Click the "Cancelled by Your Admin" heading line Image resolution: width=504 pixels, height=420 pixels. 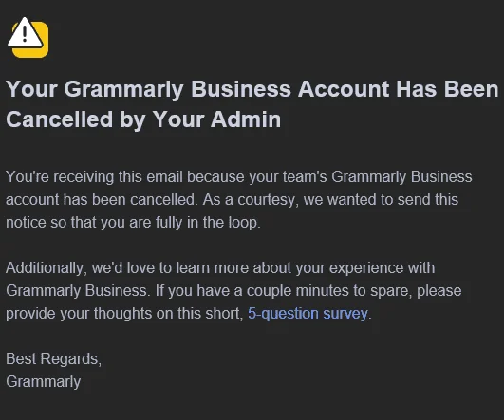pos(143,119)
